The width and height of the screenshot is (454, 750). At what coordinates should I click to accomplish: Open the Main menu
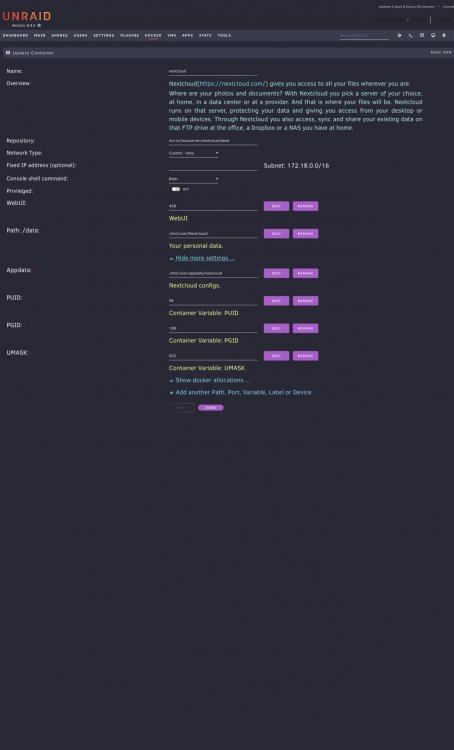tap(40, 35)
